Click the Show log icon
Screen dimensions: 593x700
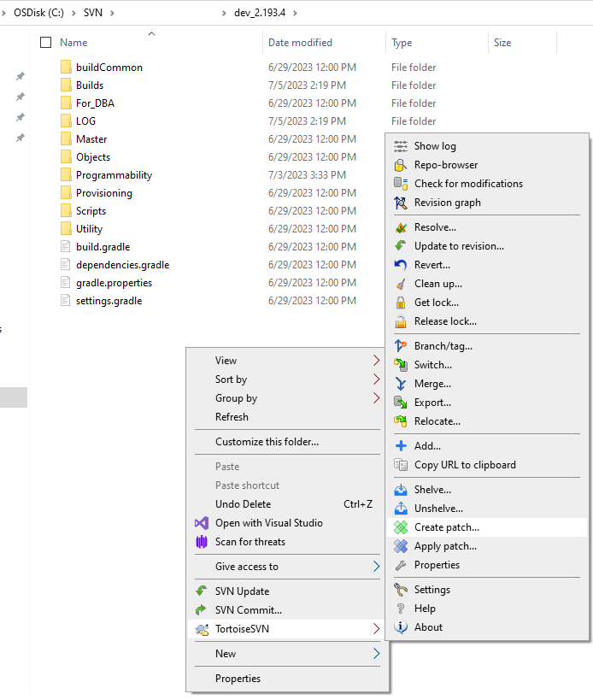click(x=401, y=146)
